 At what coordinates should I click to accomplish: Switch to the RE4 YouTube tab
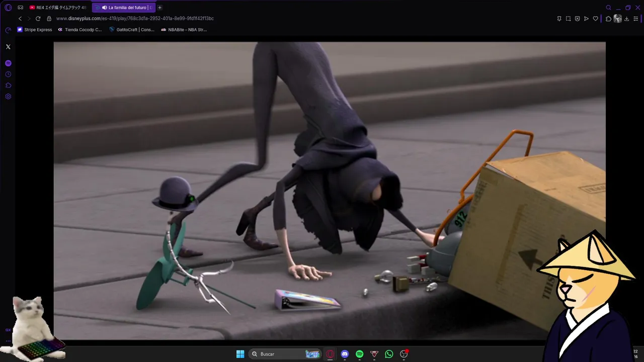[x=58, y=8]
